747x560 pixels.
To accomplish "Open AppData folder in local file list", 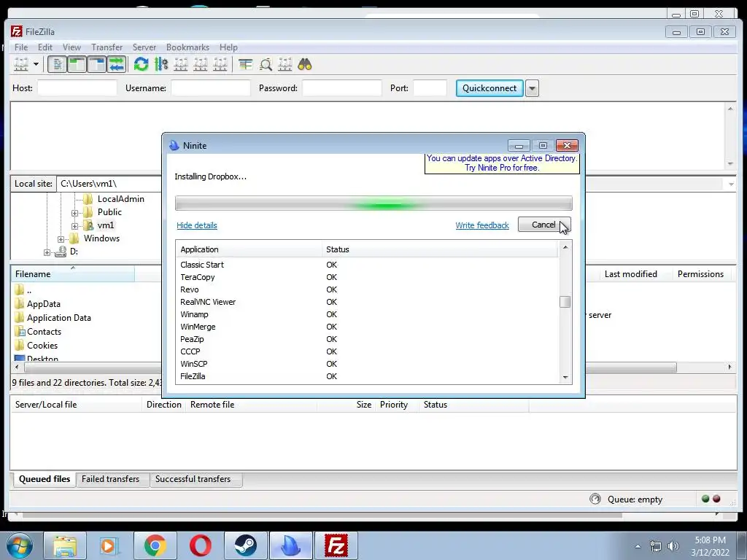I will pyautogui.click(x=43, y=304).
